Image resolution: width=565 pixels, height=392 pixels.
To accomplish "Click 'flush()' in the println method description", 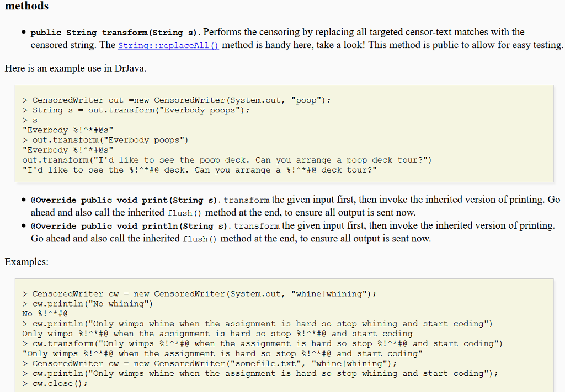I will click(200, 239).
